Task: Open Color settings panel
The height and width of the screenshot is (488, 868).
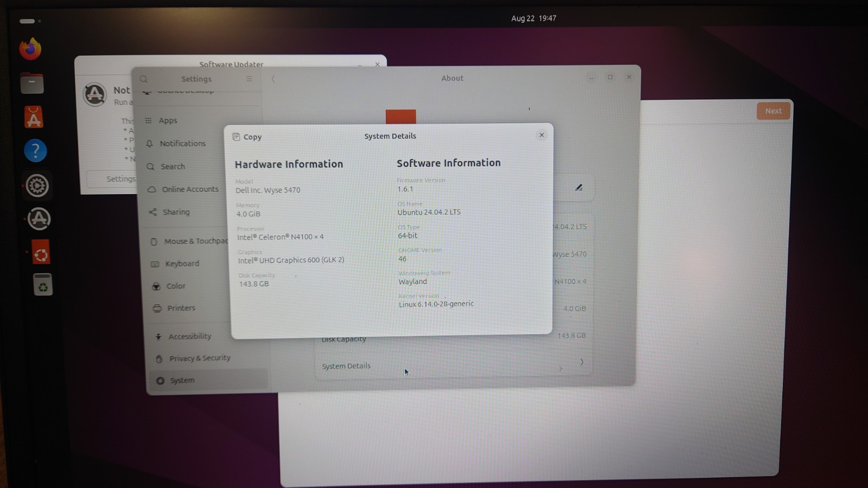Action: [x=176, y=286]
